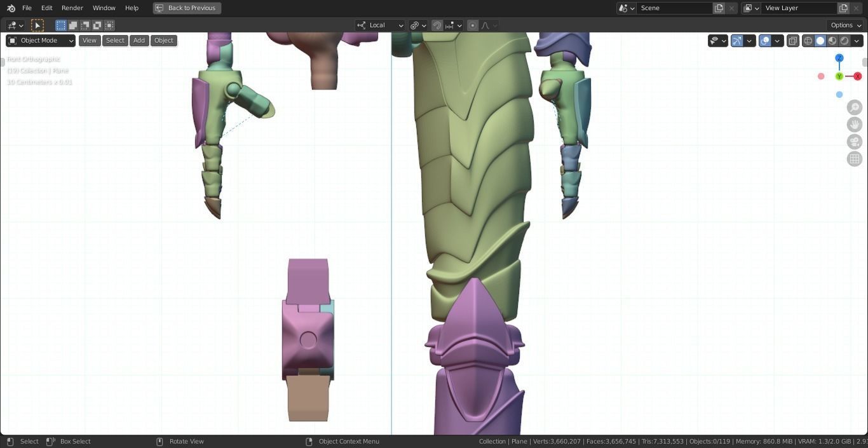Open the Object Mode dropdown
The width and height of the screenshot is (868, 448).
coord(41,41)
